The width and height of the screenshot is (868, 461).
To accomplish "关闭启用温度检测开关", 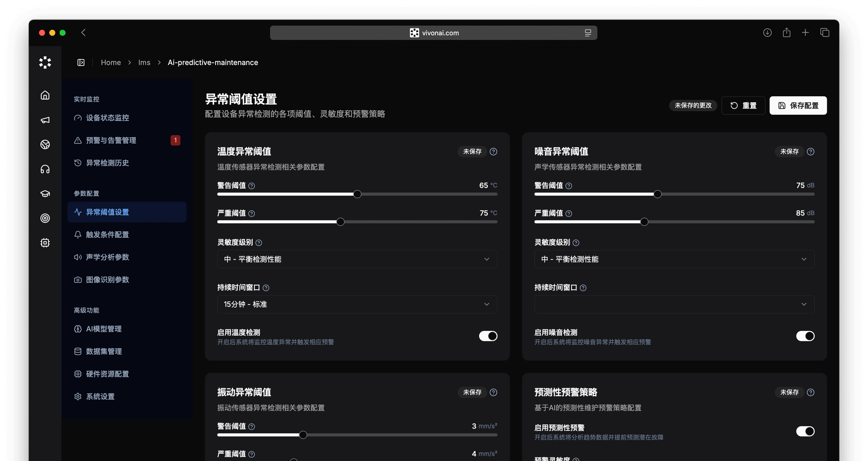I will [488, 336].
